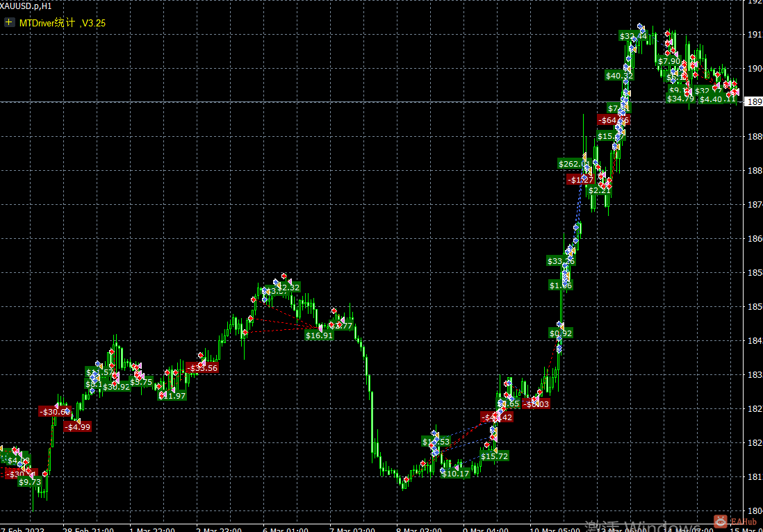Viewport: 763px width, 532px height.
Task: Select the -$33.56 loss label
Action: (202, 367)
